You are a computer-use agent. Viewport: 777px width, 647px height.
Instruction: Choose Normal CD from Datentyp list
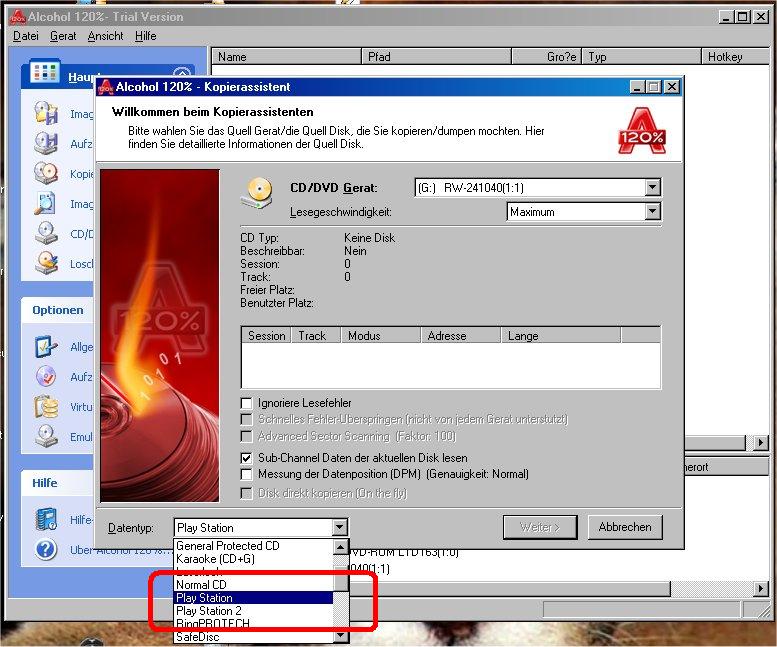[x=254, y=585]
